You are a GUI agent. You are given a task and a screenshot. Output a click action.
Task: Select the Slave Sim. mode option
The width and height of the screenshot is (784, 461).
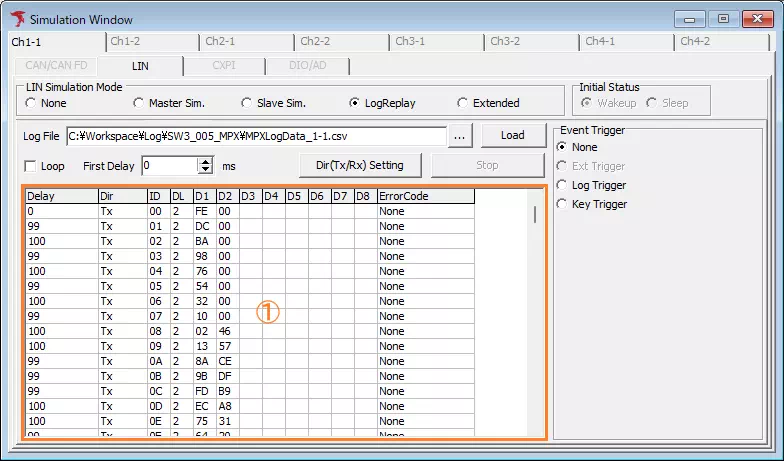tap(247, 103)
